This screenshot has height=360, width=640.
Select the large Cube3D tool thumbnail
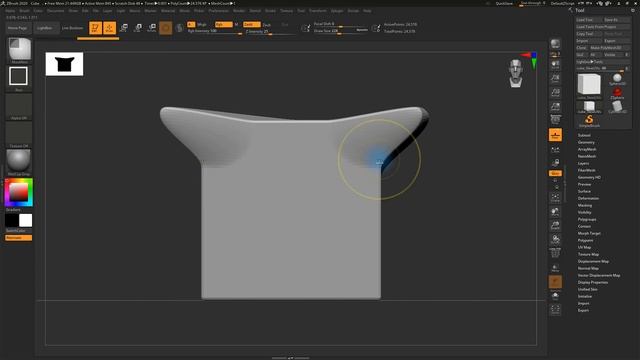[589, 86]
